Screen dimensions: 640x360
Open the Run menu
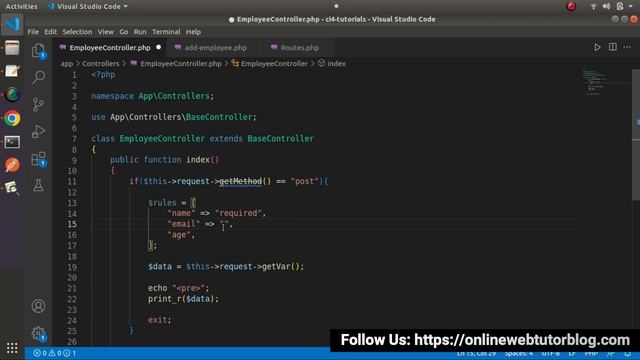pyautogui.click(x=140, y=32)
